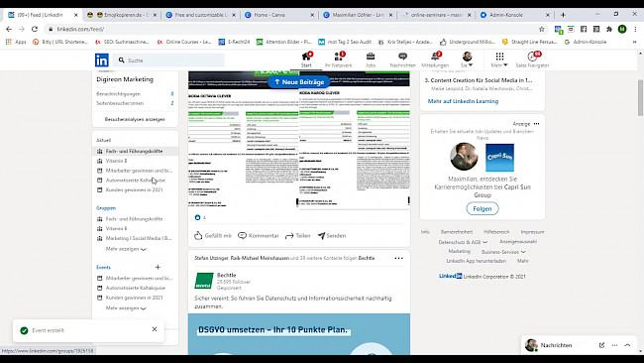Open the Jobs briefcase icon
This screenshot has height=363, width=644.
tap(371, 60)
